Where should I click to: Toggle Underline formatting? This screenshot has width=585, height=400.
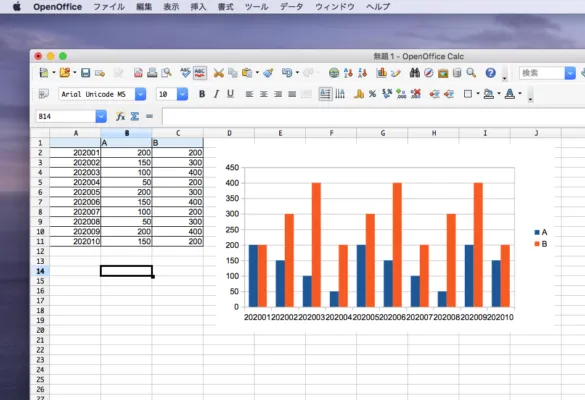point(230,94)
